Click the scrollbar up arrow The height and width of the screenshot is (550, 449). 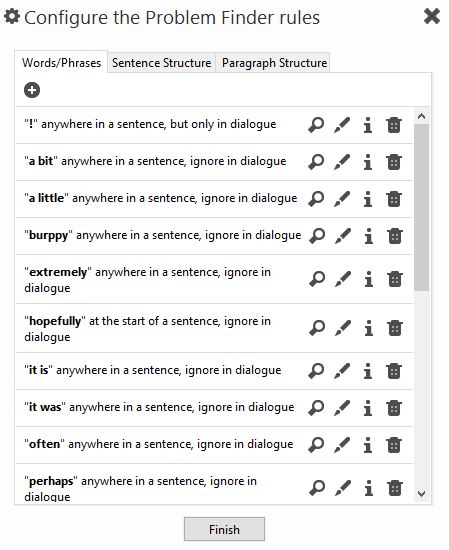[x=422, y=116]
